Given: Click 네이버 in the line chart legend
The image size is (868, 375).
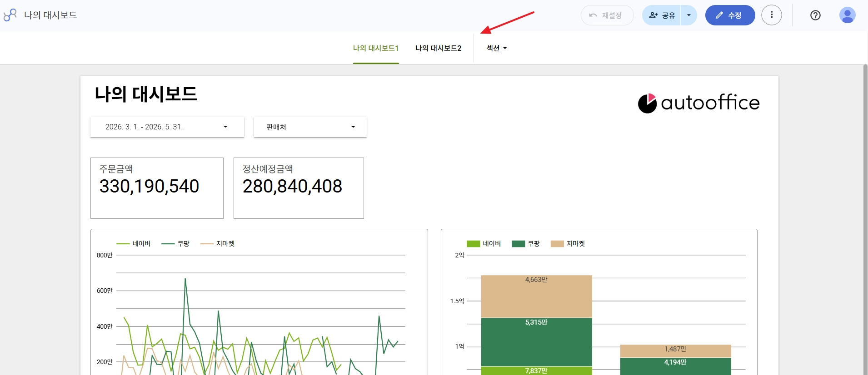Looking at the screenshot, I should click(134, 244).
